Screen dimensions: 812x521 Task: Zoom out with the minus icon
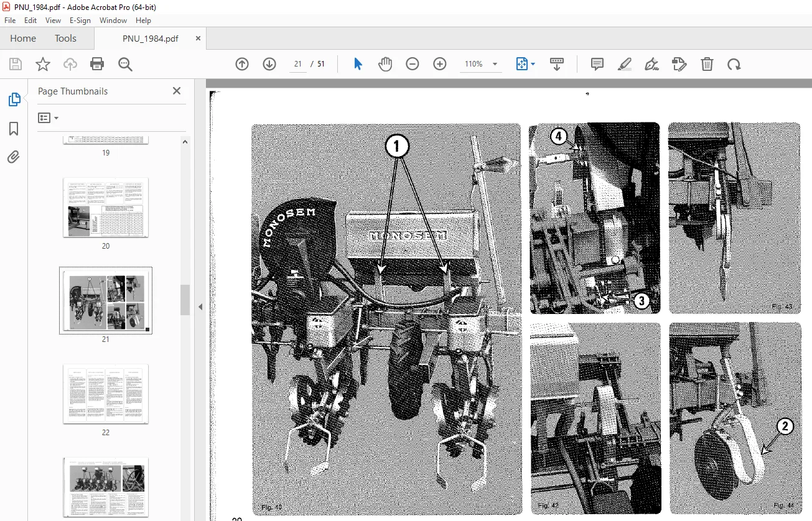point(413,64)
